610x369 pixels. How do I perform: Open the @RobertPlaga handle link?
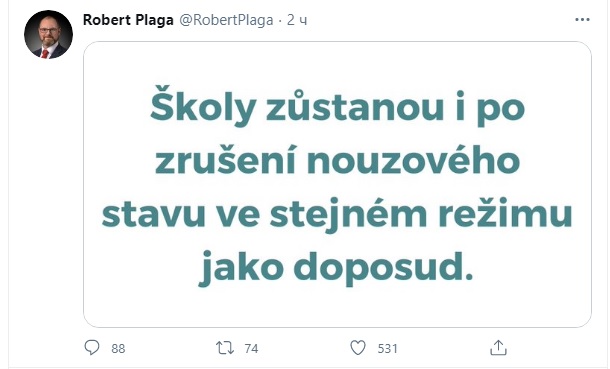[226, 20]
